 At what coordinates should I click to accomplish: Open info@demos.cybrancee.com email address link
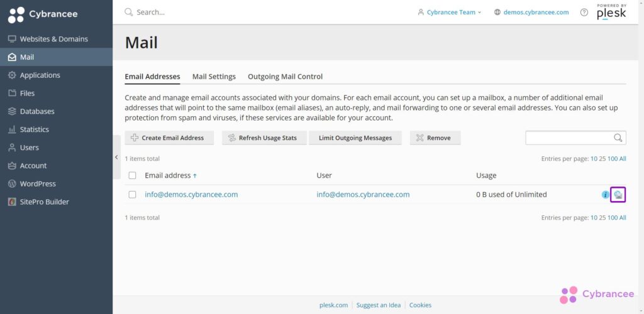(x=191, y=195)
